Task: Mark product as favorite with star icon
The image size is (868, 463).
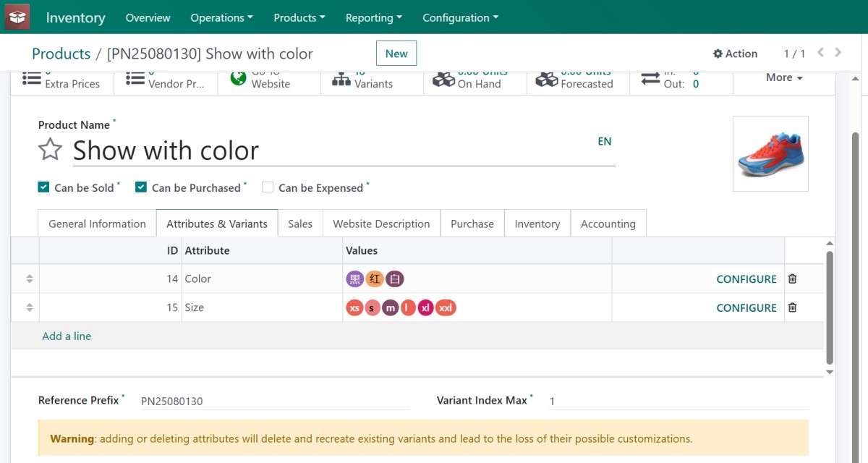Action: tap(50, 150)
